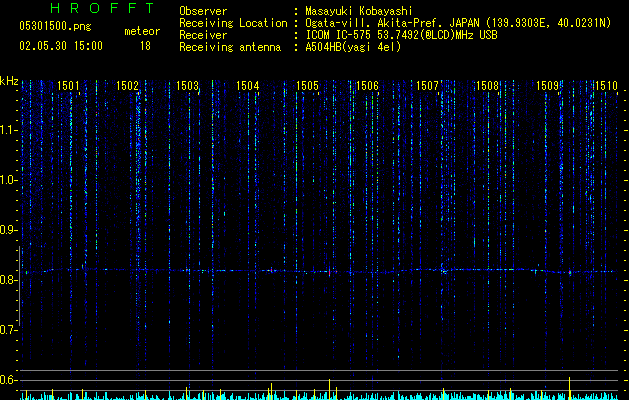Click the meteor count 18
The image size is (629, 400).
pos(145,46)
